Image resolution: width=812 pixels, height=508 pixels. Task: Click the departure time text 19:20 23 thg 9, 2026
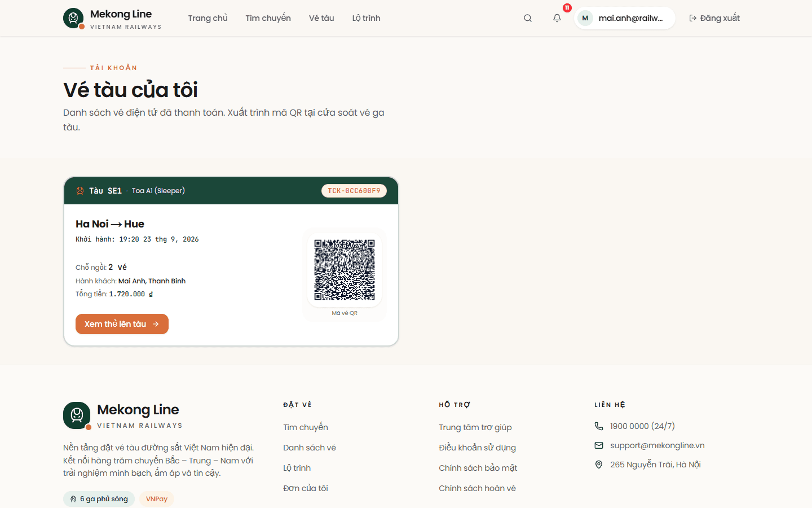point(159,239)
